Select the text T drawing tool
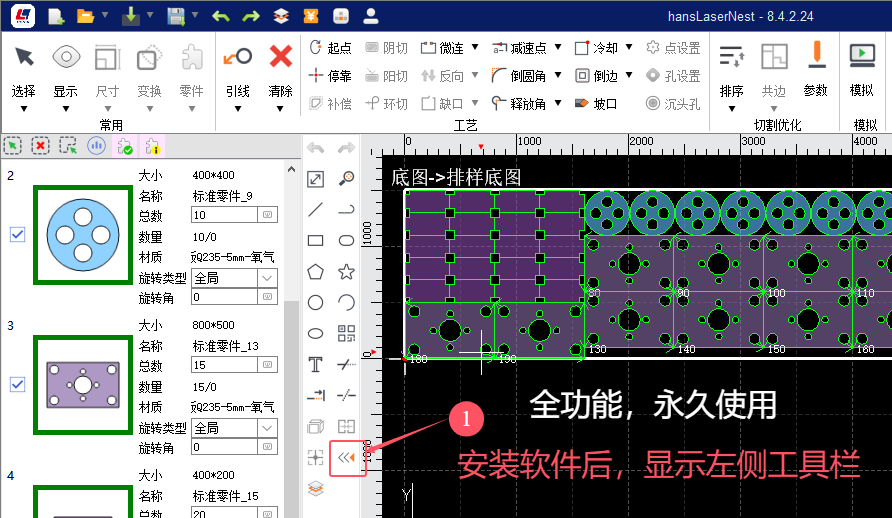Image resolution: width=892 pixels, height=518 pixels. pos(315,364)
